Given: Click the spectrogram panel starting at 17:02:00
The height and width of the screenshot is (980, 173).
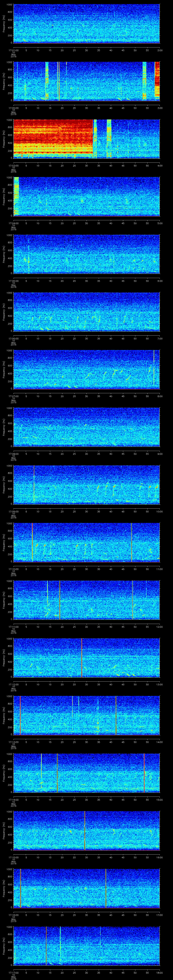Looking at the screenshot, I should click(x=86, y=81).
